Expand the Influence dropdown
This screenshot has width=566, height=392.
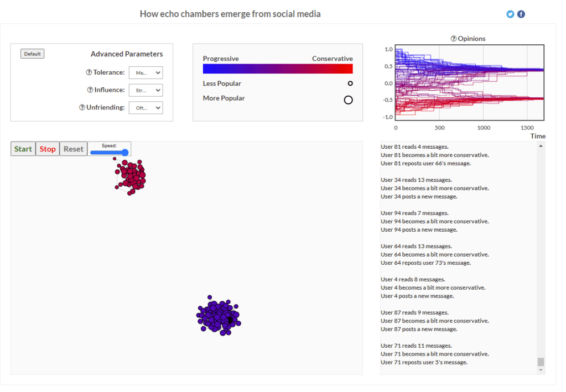click(146, 90)
